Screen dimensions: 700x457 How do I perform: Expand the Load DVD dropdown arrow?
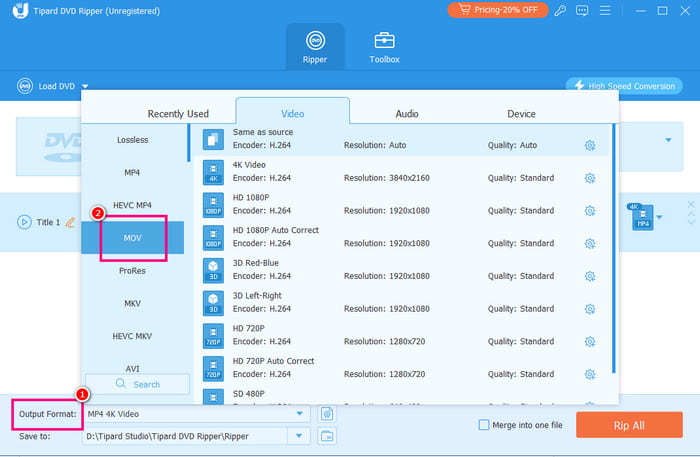click(85, 86)
